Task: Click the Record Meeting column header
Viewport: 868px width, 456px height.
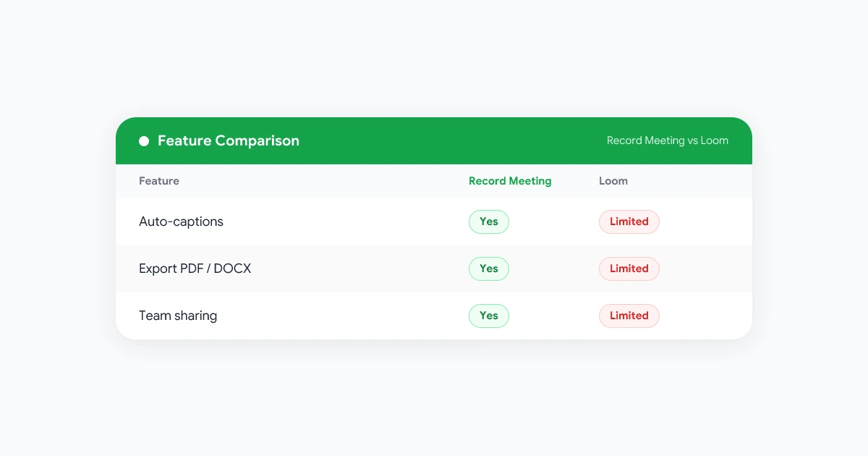Action: tap(510, 181)
